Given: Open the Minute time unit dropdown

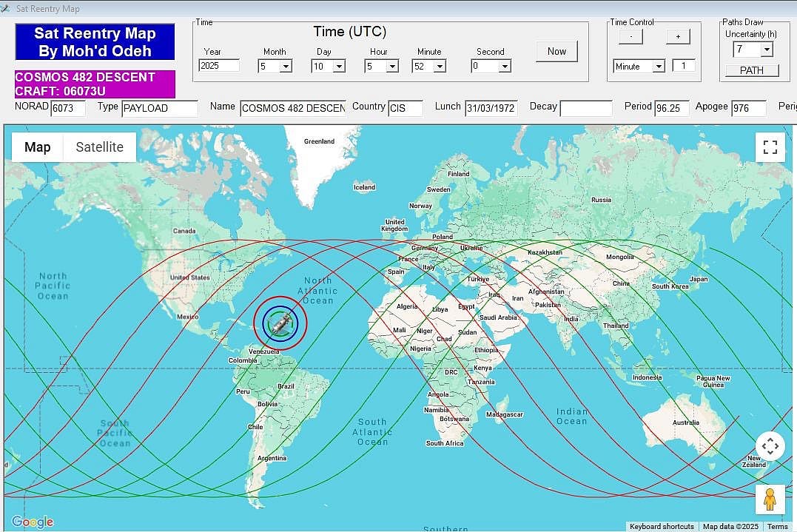Looking at the screenshot, I should tap(658, 66).
